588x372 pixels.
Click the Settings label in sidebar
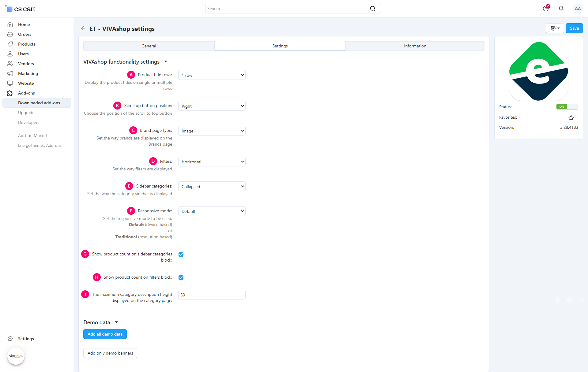pyautogui.click(x=26, y=339)
